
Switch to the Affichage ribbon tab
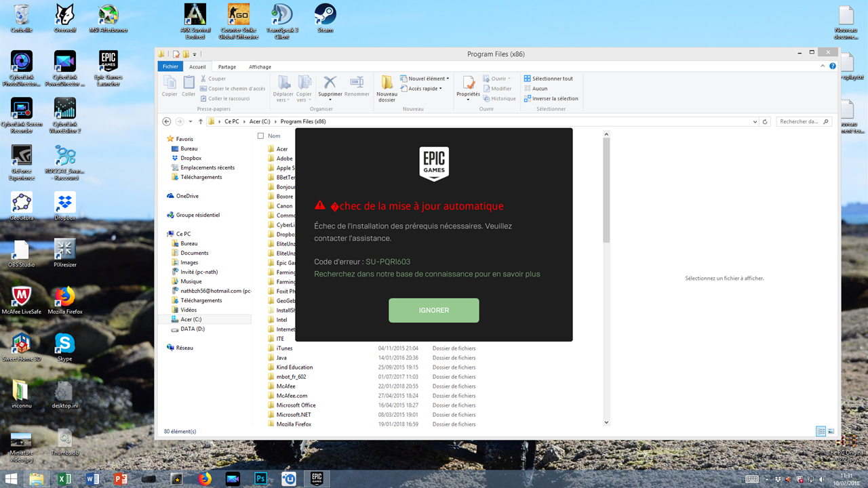point(260,66)
